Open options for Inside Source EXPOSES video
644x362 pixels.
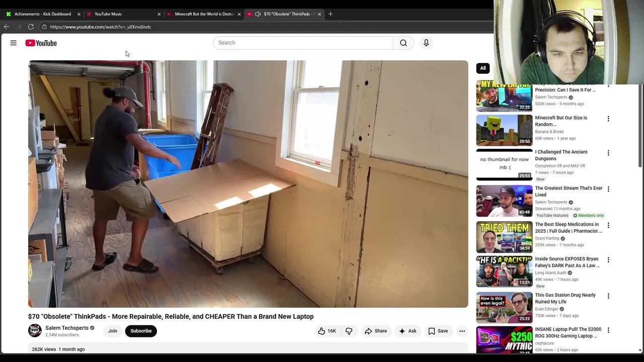pos(608,260)
